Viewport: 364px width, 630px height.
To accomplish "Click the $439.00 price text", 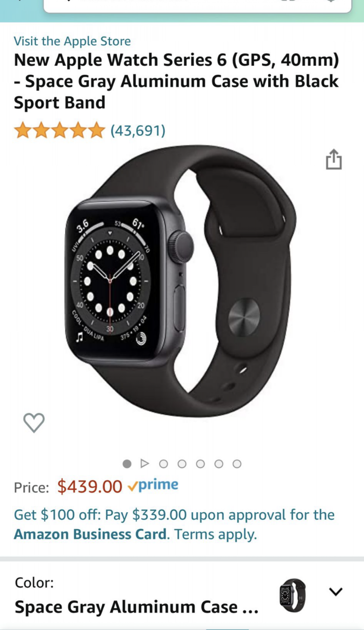I will click(90, 486).
